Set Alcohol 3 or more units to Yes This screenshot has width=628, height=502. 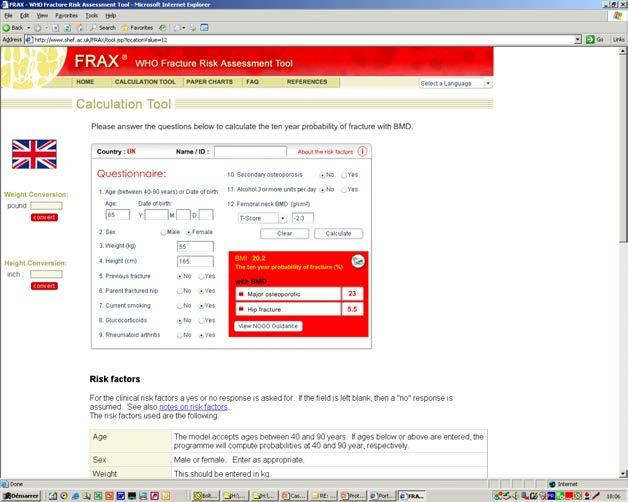point(344,190)
